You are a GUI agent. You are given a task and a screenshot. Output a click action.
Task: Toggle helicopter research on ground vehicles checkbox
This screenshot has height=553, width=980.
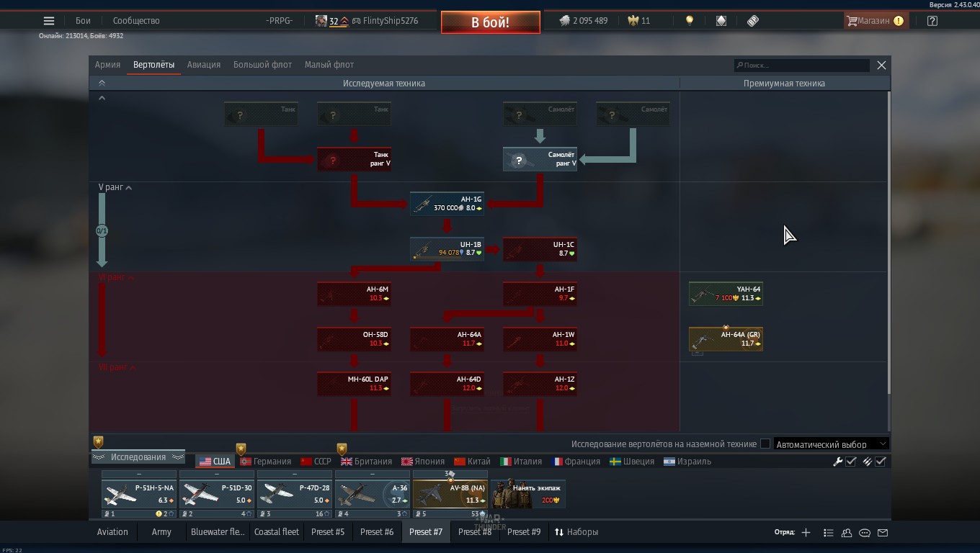click(x=765, y=444)
